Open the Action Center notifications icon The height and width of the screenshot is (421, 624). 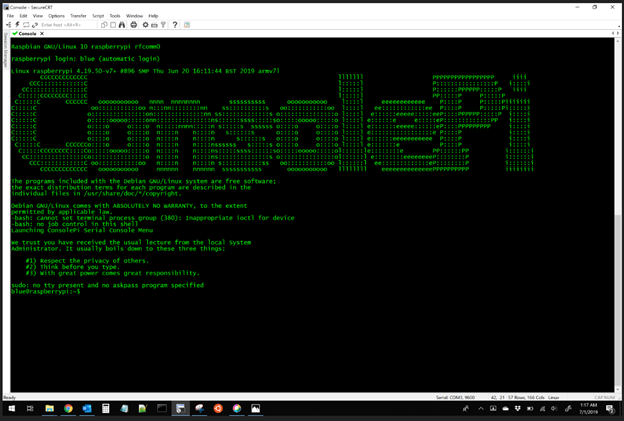(610, 409)
